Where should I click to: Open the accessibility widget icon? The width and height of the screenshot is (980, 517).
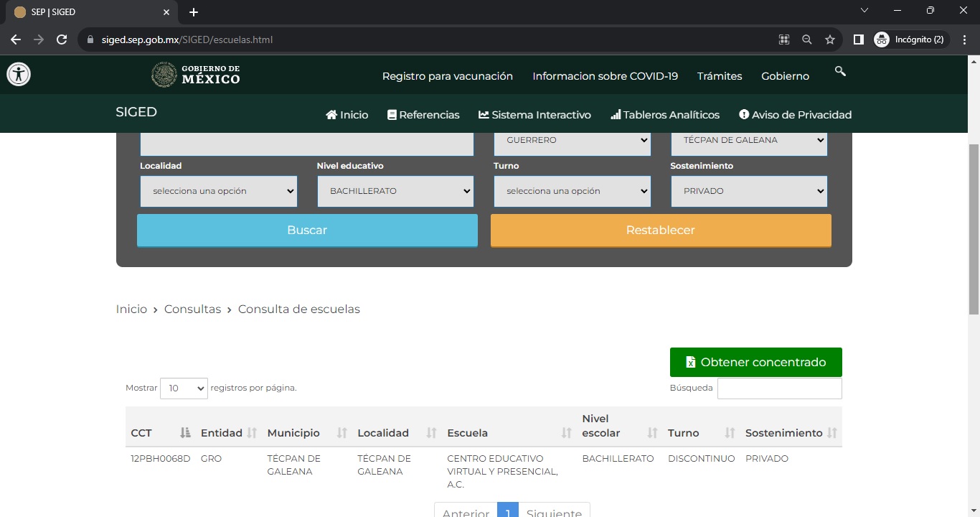(x=19, y=74)
